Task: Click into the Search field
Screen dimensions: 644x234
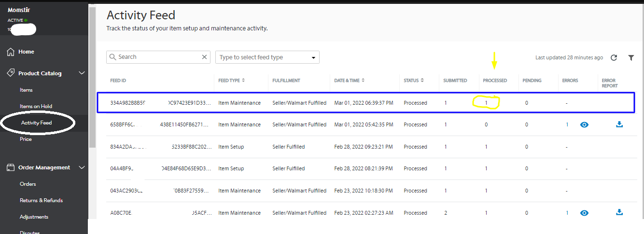Action: (157, 57)
